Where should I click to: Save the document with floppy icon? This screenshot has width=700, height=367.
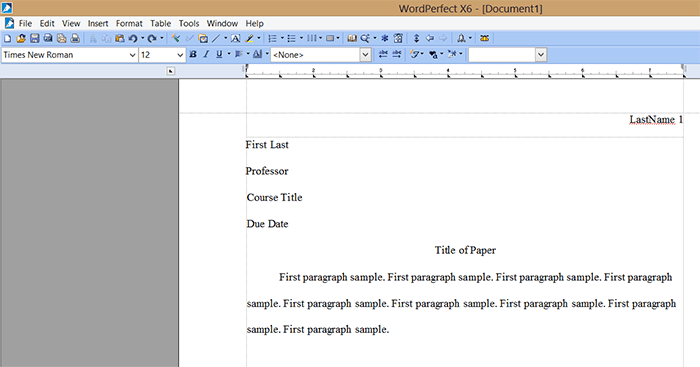point(34,38)
